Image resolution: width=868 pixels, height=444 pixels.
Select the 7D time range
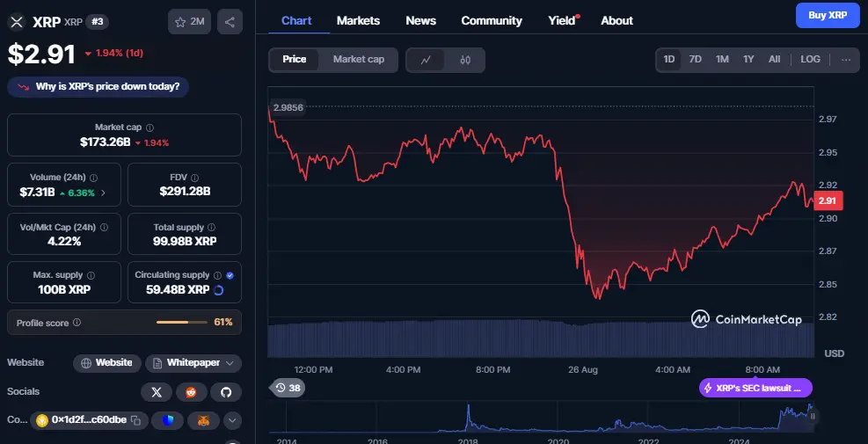pyautogui.click(x=696, y=59)
